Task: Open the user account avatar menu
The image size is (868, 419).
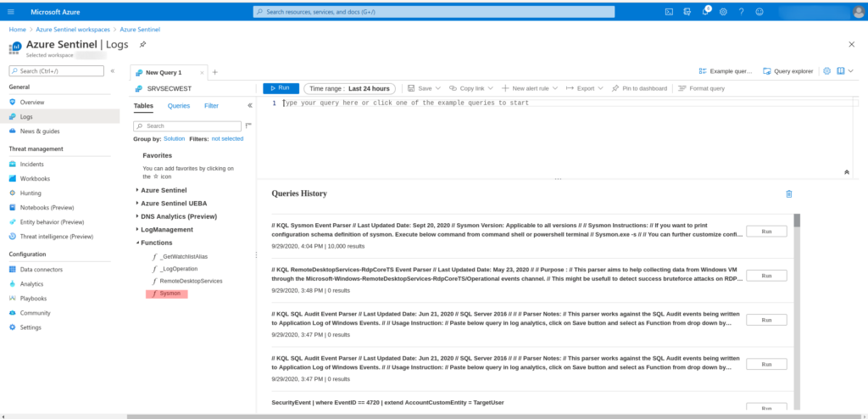Action: (x=860, y=12)
